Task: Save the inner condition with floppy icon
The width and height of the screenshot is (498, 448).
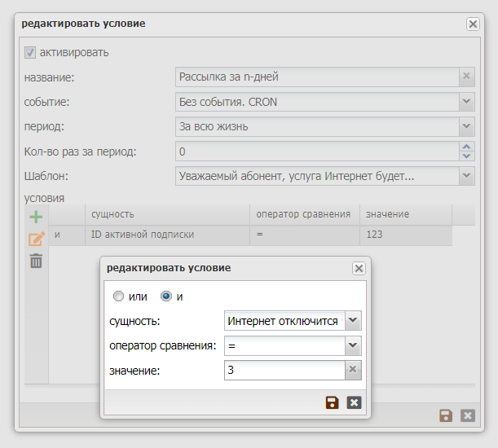Action: [332, 402]
